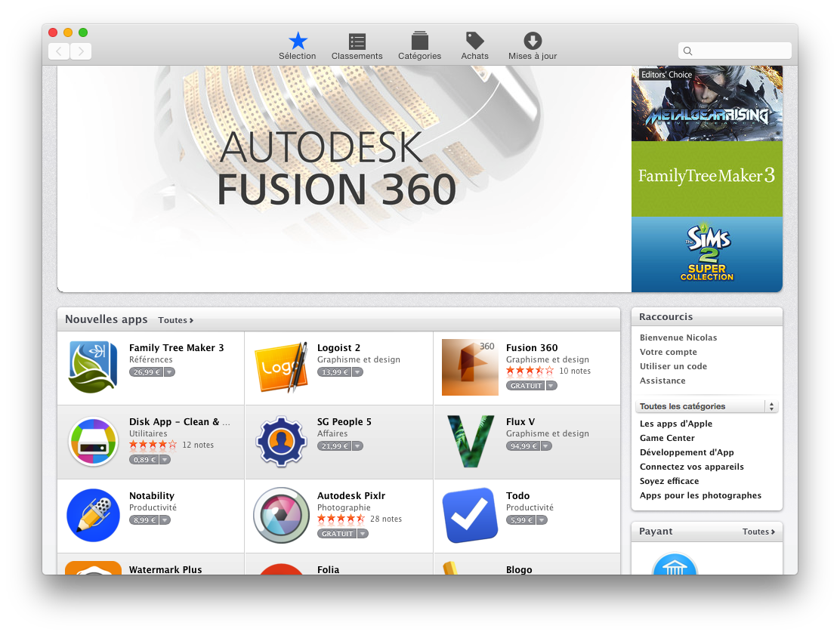Open the SG People 5 gear icon

click(281, 442)
